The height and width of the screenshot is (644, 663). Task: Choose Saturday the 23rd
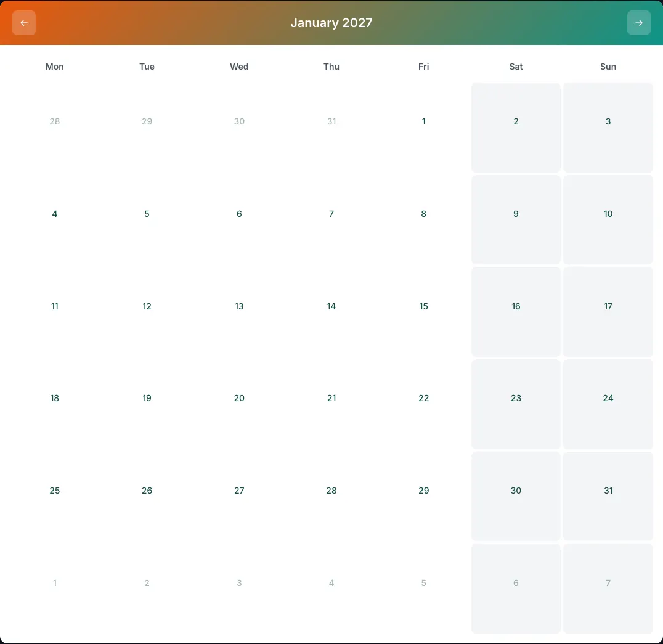pyautogui.click(x=516, y=404)
